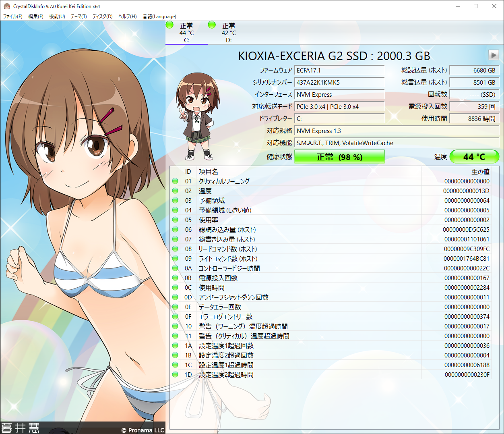Click status icon for 設定温度1超過時間 row
The image size is (504, 434).
pos(175,365)
